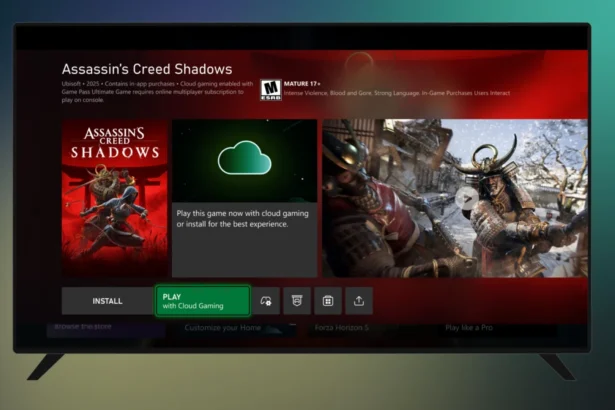The image size is (615, 410).
Task: Click the ESRB M rating badge
Action: (x=271, y=90)
